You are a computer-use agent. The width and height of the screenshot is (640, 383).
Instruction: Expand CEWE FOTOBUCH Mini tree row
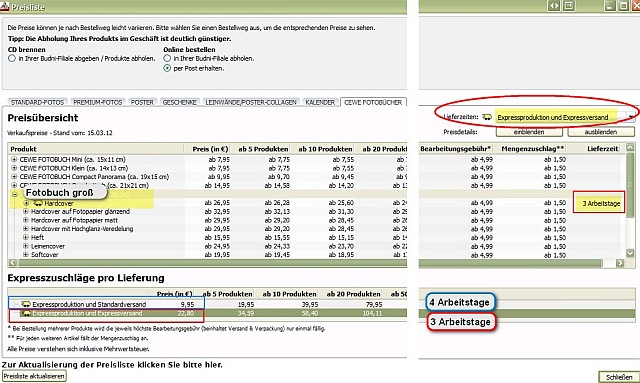pos(14,159)
